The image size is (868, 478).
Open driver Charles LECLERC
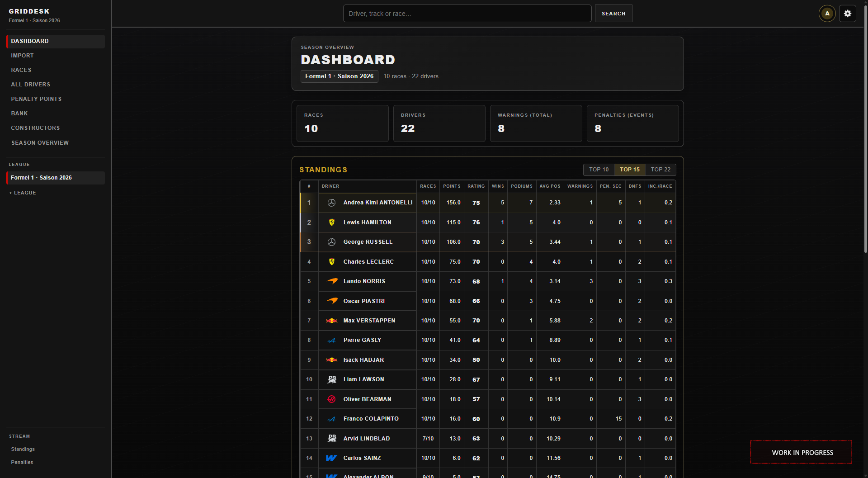368,262
